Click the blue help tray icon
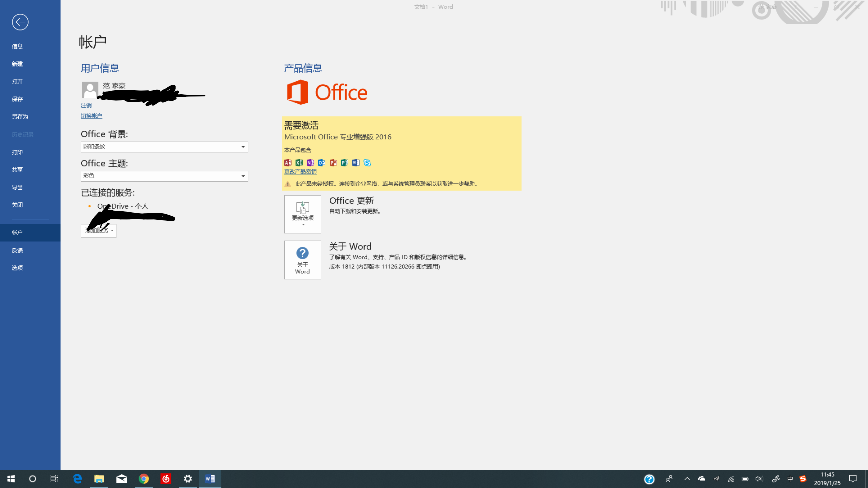 coord(649,479)
